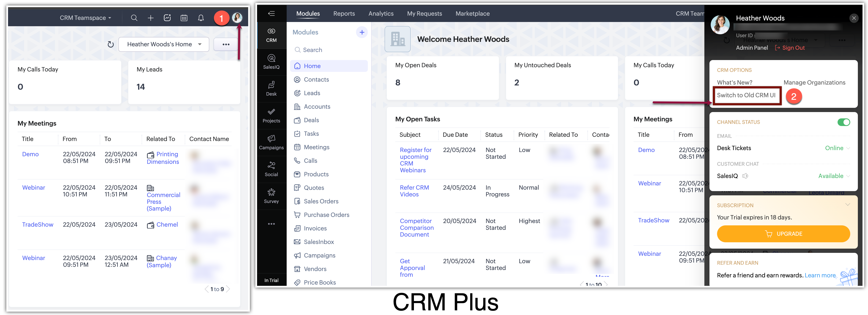
Task: Click the company building icon beside Welcome
Action: click(x=398, y=39)
